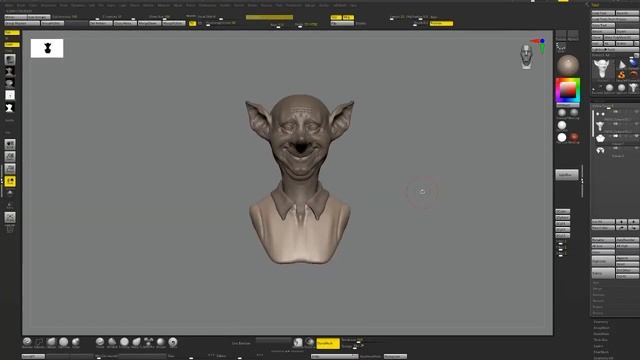
Task: Click the yellow active icon in the lower left column
Action: click(x=10, y=181)
